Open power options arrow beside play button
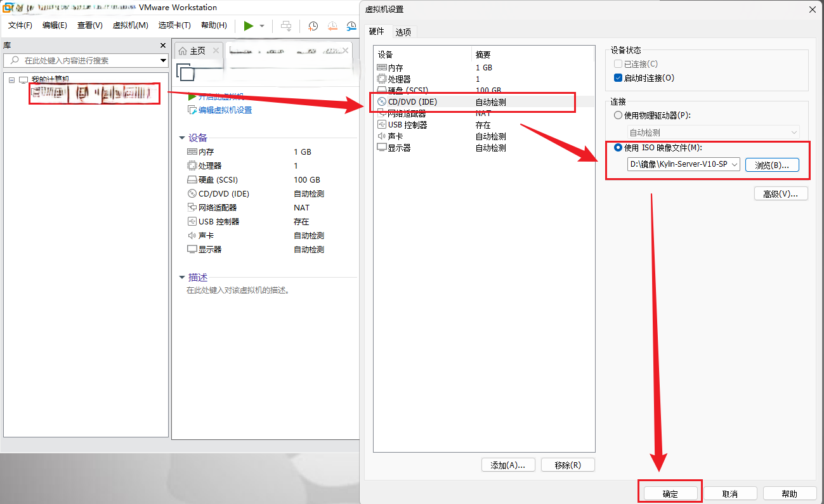The width and height of the screenshot is (824, 504). click(261, 26)
